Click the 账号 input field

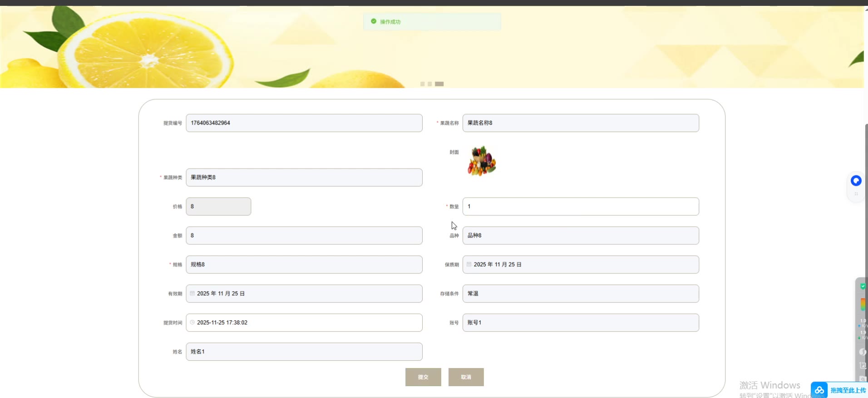[581, 323]
